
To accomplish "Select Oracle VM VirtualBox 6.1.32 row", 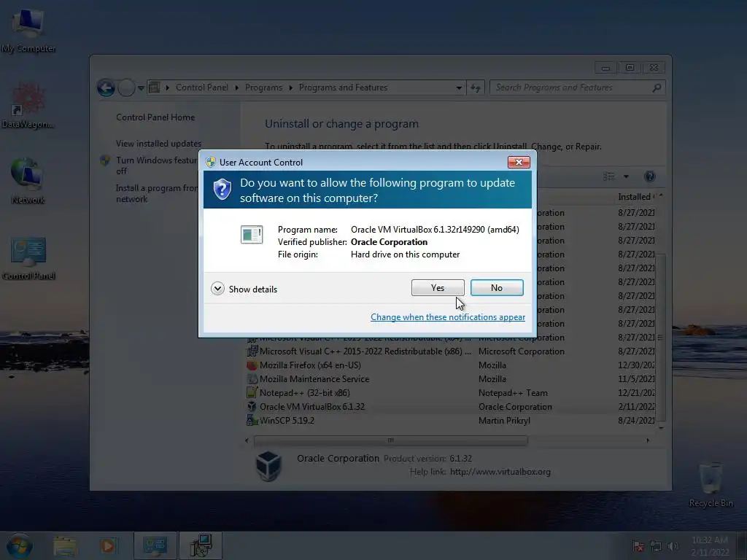I will 451,407.
